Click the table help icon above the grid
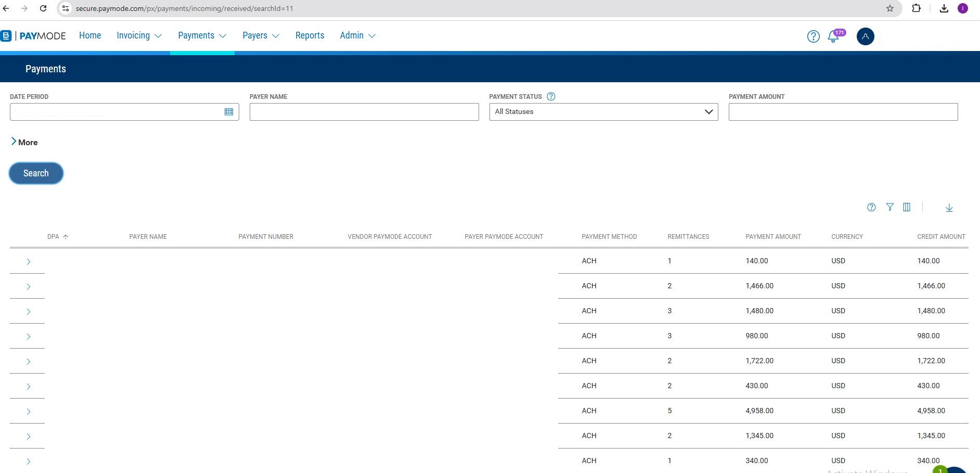 click(x=871, y=207)
